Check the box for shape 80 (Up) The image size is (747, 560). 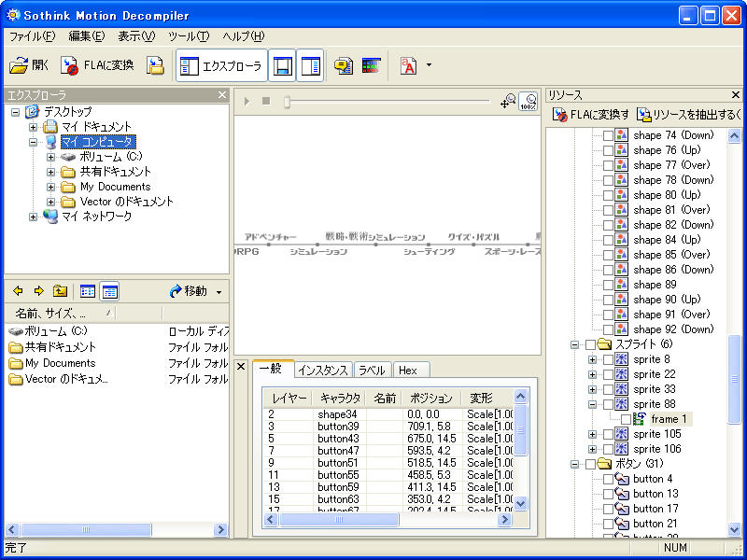pos(608,195)
